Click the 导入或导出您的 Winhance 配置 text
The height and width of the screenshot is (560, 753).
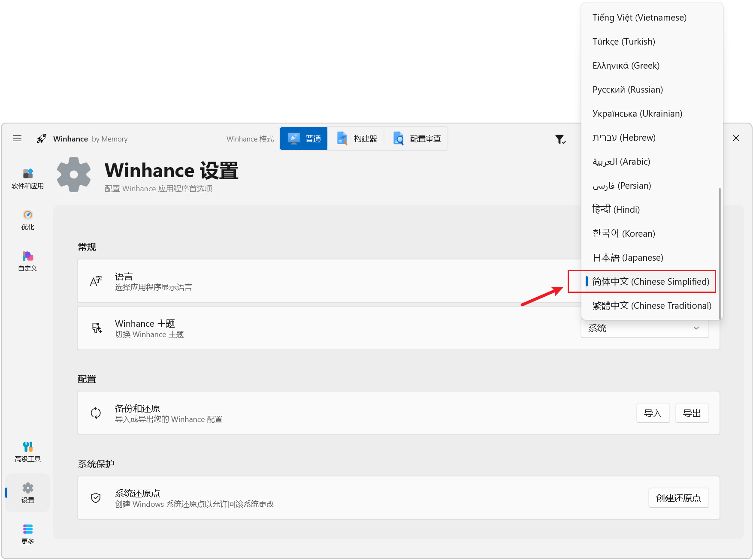pyautogui.click(x=169, y=419)
